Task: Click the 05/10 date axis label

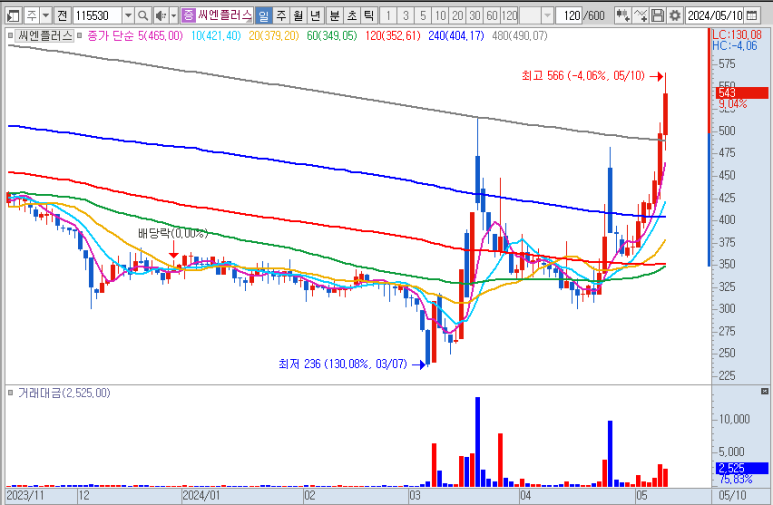Action: (x=732, y=496)
